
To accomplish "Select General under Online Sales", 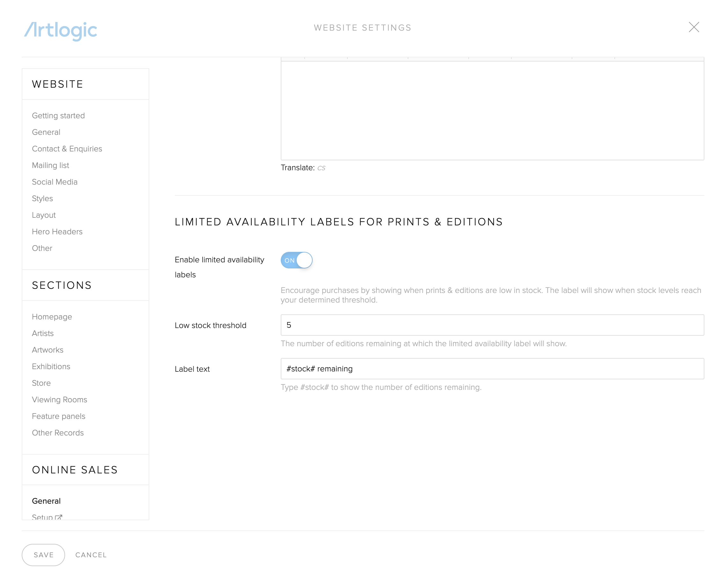I will point(46,501).
